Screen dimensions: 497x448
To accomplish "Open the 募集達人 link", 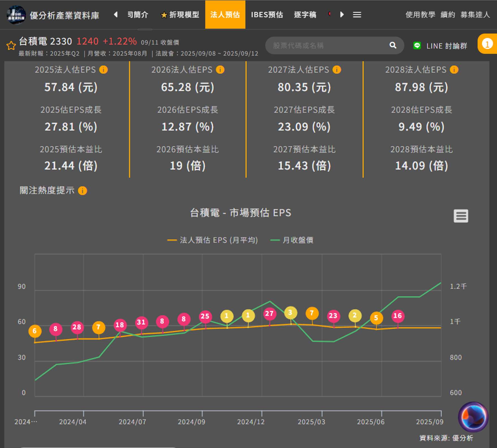I will 475,15.
